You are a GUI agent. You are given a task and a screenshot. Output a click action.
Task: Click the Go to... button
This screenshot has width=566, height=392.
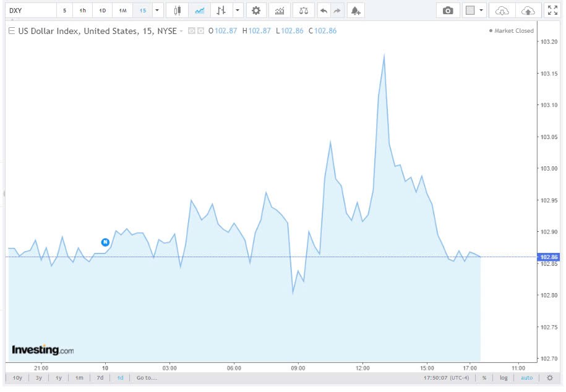pyautogui.click(x=145, y=377)
